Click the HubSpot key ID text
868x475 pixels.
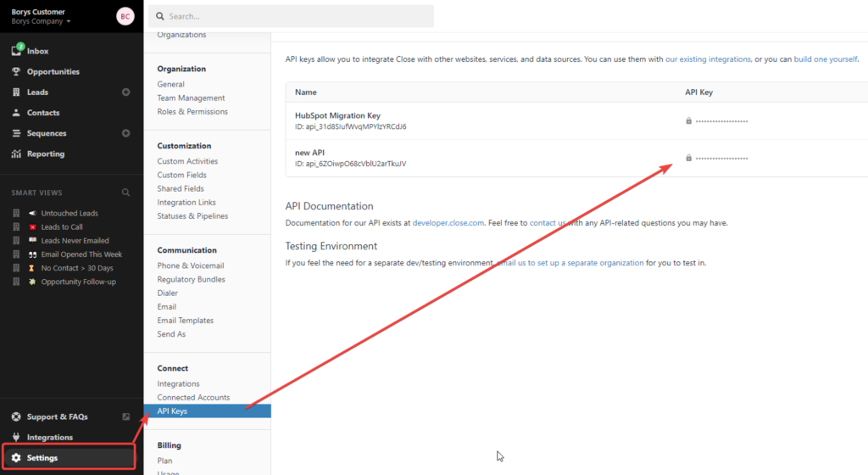click(x=350, y=126)
